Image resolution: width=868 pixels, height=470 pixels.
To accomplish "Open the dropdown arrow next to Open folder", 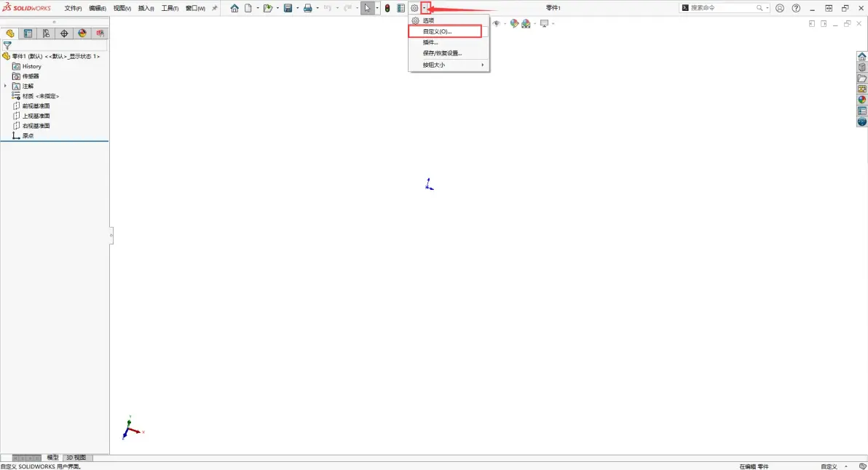I will point(277,8).
